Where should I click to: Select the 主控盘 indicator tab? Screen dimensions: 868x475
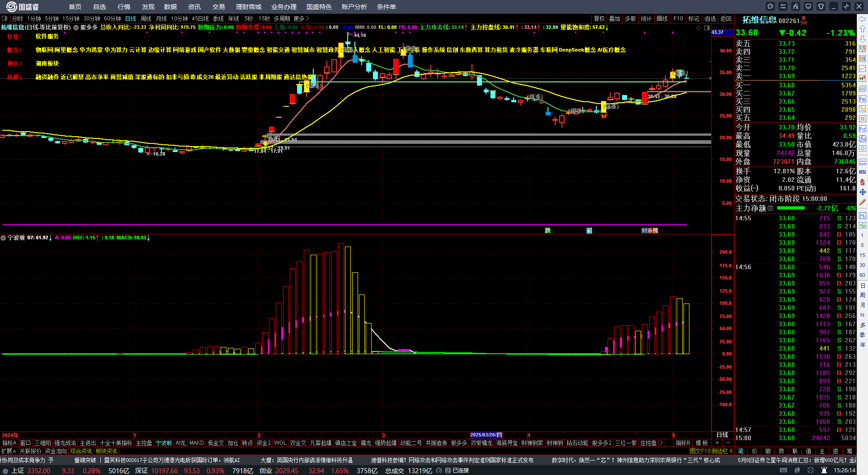[144, 443]
